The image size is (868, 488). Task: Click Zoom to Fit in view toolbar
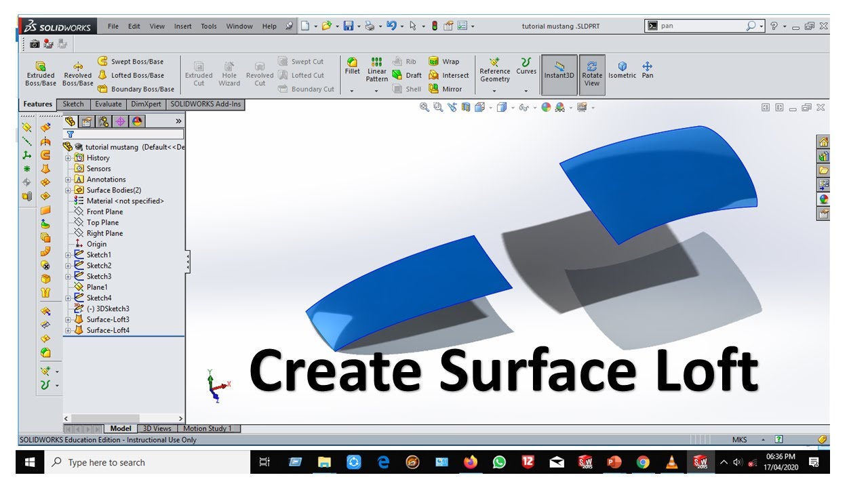[x=425, y=107]
